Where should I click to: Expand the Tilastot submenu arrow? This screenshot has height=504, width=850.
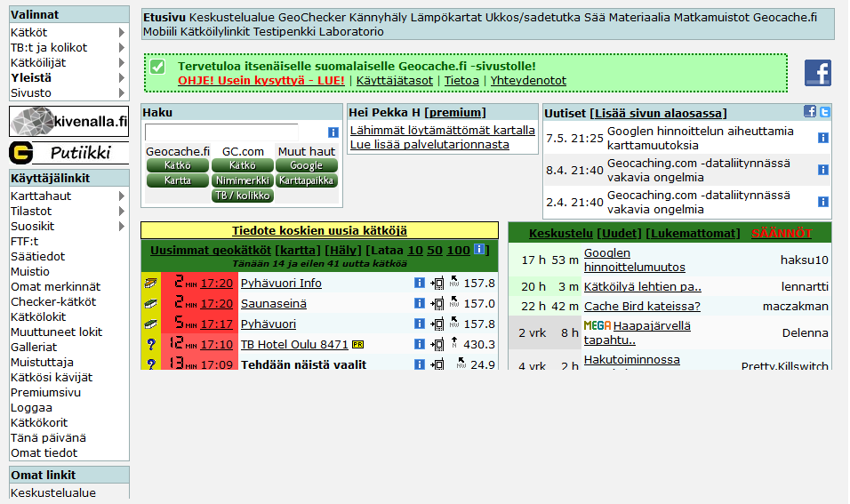(x=121, y=212)
